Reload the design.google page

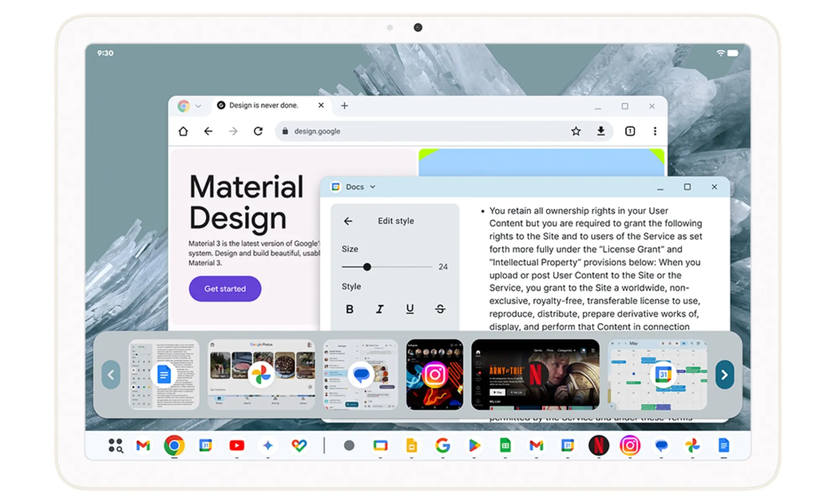click(258, 131)
